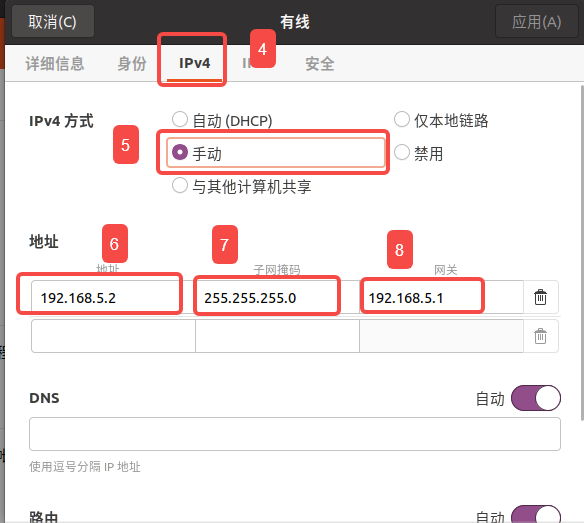Open the 身份 tab
The height and width of the screenshot is (523, 584).
pyautogui.click(x=132, y=64)
